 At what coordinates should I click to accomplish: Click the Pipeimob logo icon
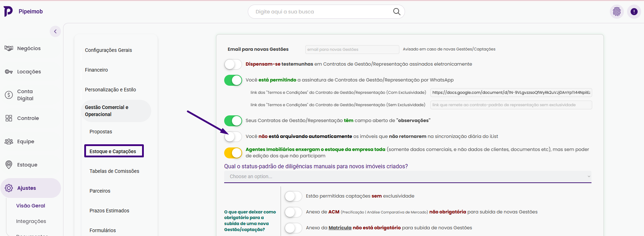point(8,11)
